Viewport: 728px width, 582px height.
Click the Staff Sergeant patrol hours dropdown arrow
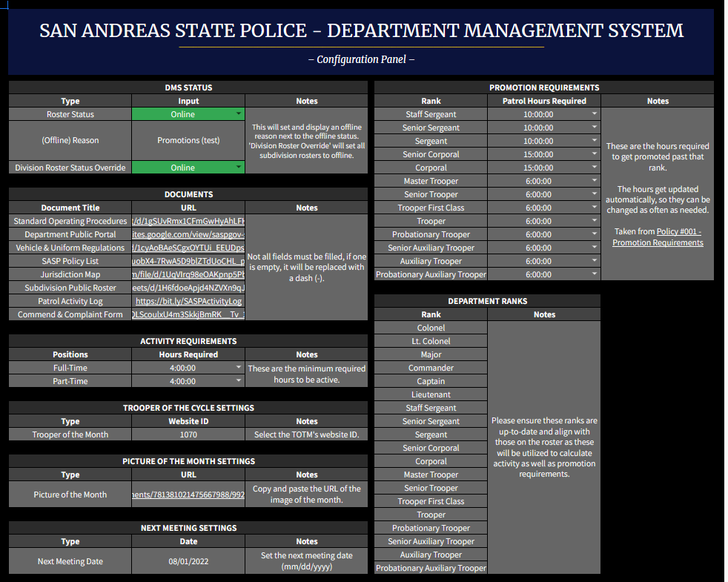tap(595, 113)
